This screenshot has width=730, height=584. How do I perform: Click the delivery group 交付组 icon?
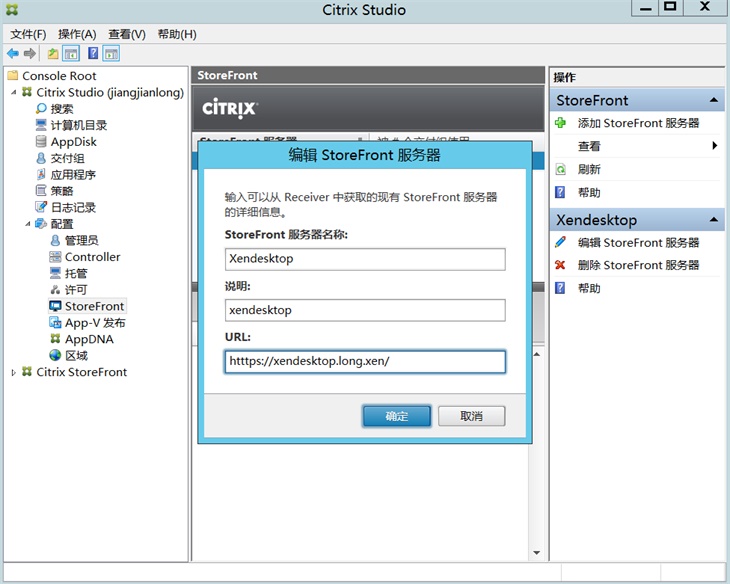coord(41,158)
